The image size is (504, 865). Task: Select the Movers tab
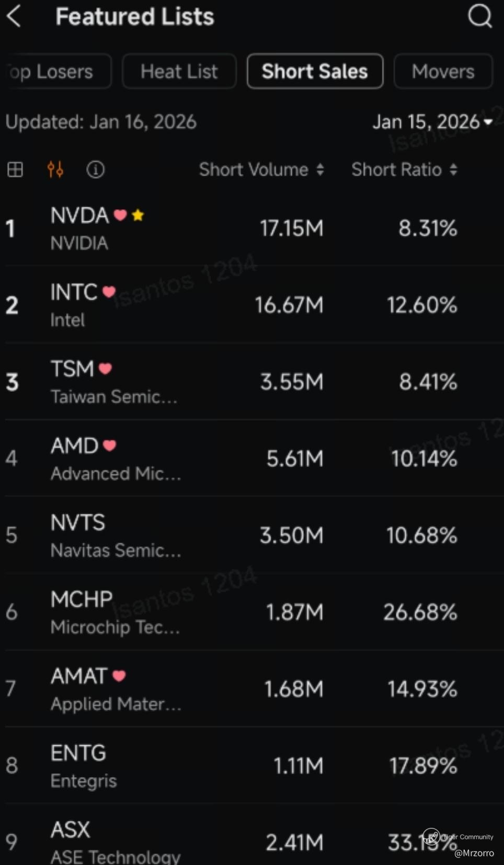(x=443, y=71)
